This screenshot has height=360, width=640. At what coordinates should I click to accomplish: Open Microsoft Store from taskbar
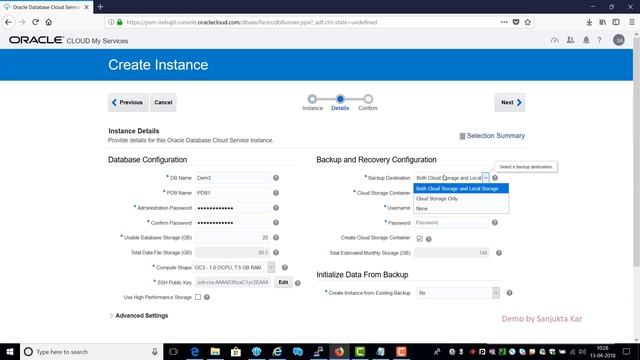236,351
